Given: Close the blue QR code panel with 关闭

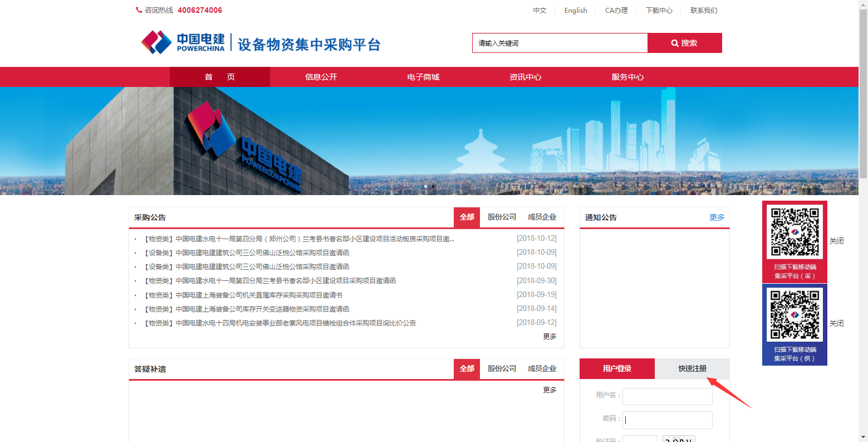Looking at the screenshot, I should pos(836,323).
